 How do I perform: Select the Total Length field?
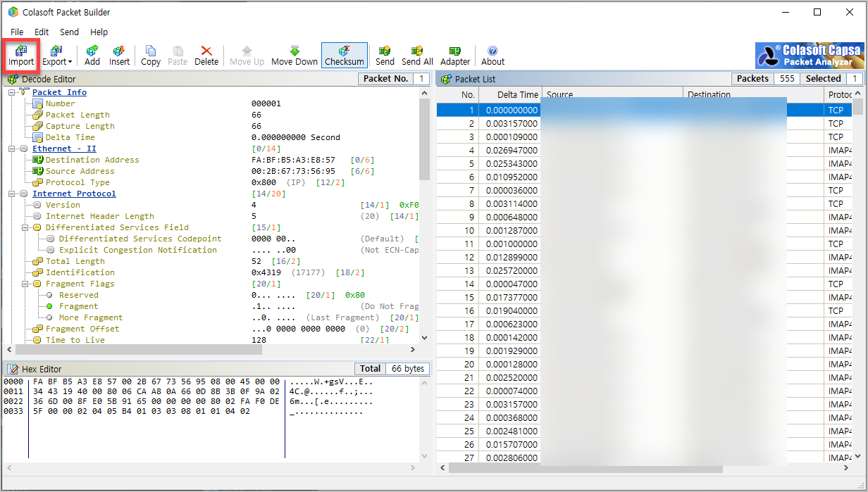(x=75, y=261)
